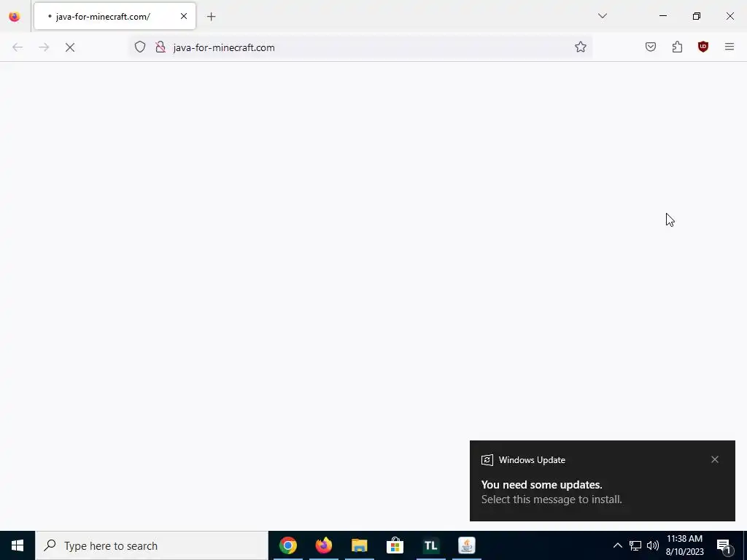Open TL launcher in taskbar

click(x=430, y=545)
